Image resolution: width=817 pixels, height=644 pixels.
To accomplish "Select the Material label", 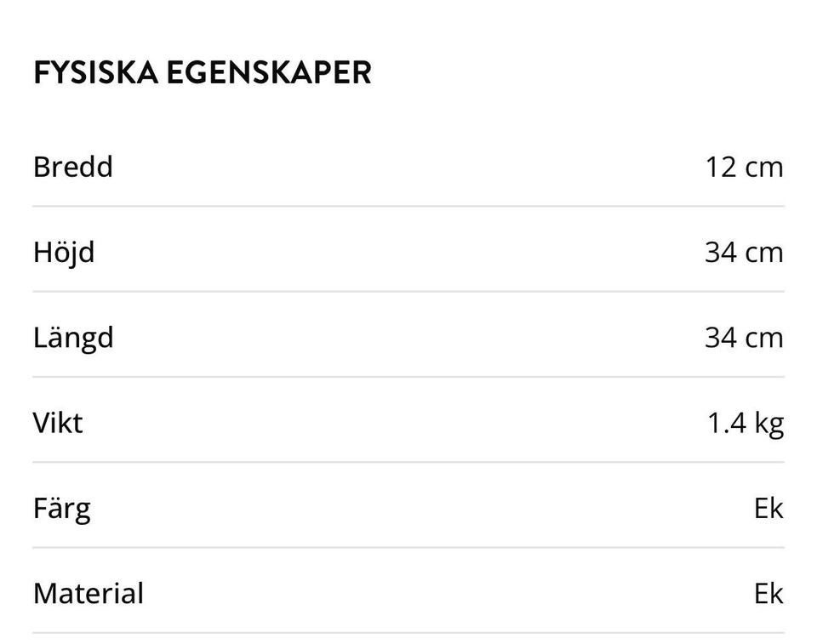I will (x=88, y=594).
